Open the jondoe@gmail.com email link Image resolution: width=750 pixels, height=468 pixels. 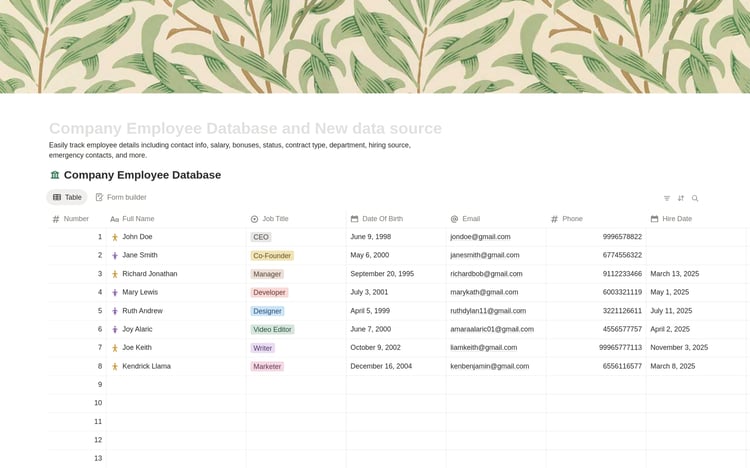pyautogui.click(x=480, y=237)
